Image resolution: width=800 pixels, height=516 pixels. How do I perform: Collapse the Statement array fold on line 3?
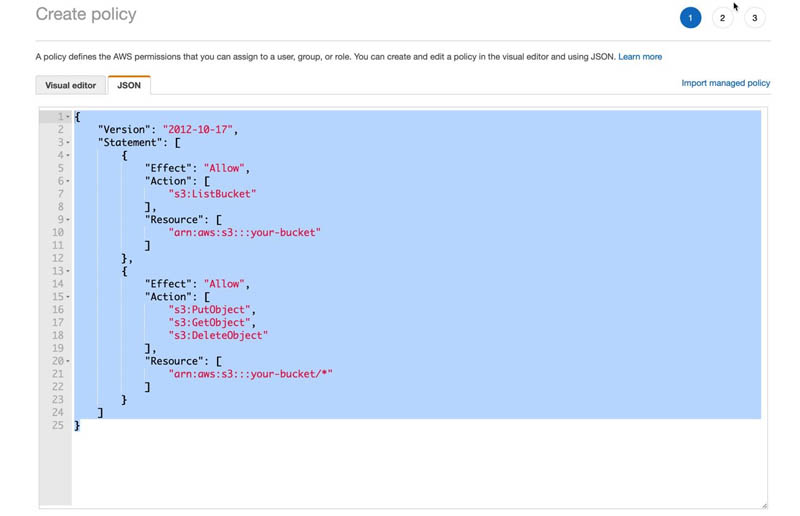click(x=68, y=142)
